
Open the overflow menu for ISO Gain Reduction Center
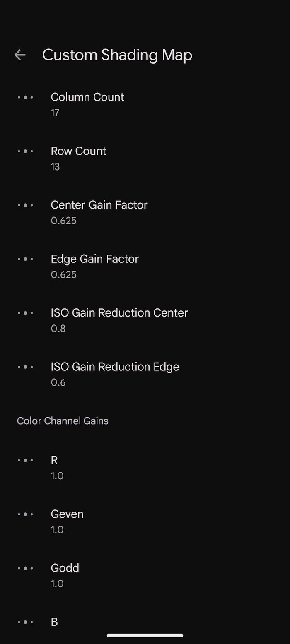[25, 313]
